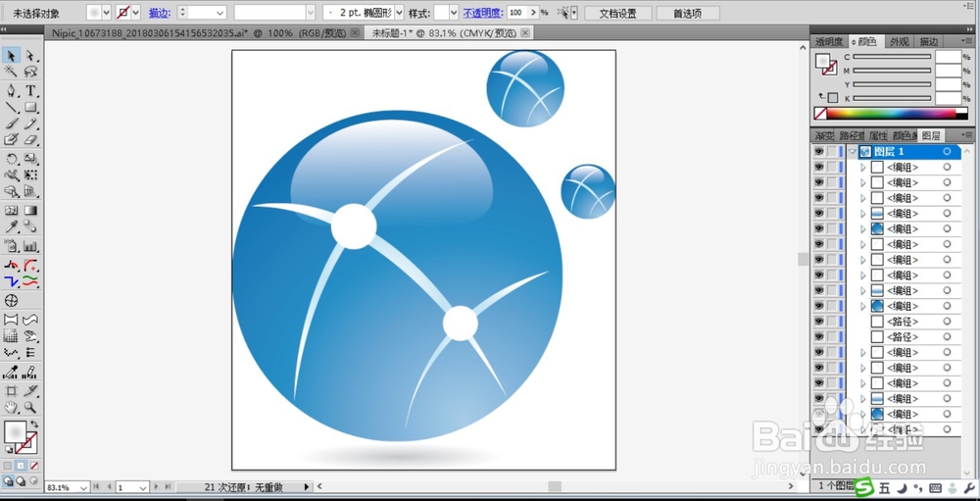Select the Hand tool
The height and width of the screenshot is (501, 980).
click(x=11, y=408)
